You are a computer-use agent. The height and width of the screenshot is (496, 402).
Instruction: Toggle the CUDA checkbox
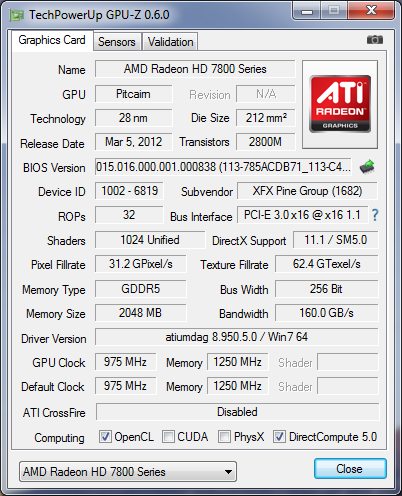point(168,436)
